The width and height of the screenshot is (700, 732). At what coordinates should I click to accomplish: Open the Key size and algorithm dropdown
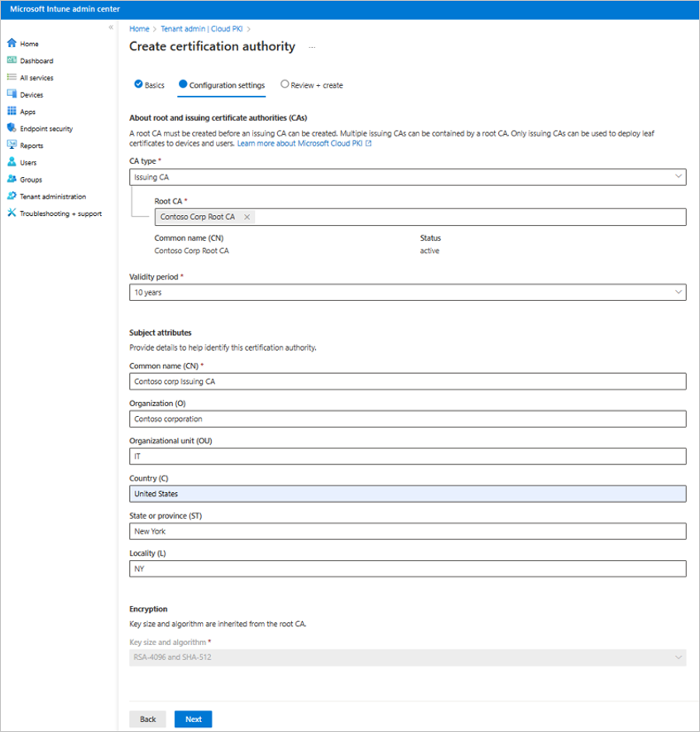(678, 658)
